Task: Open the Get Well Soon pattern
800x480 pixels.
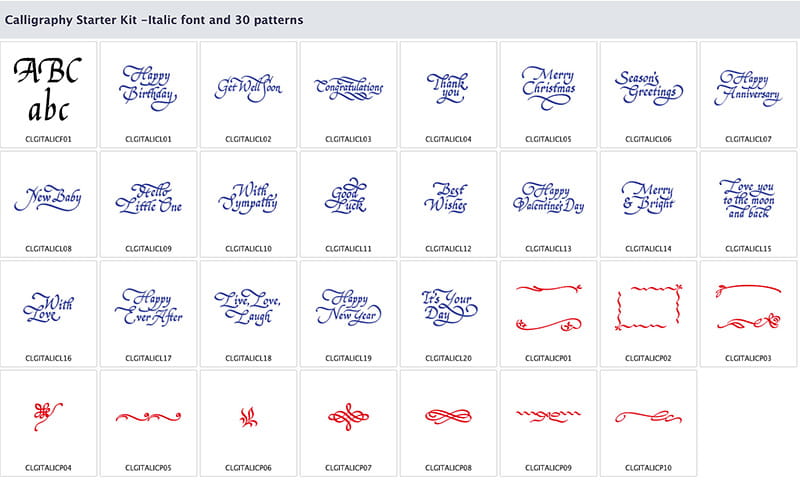Action: pyautogui.click(x=248, y=87)
